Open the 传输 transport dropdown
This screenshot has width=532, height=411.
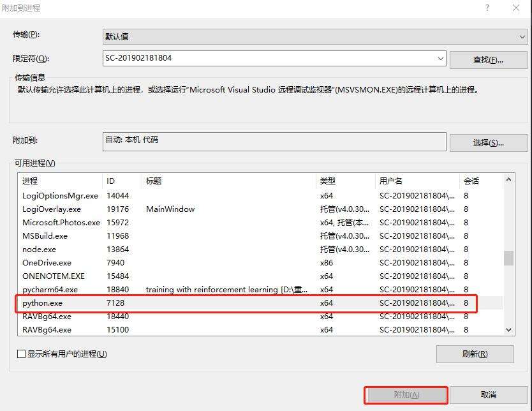tap(521, 36)
